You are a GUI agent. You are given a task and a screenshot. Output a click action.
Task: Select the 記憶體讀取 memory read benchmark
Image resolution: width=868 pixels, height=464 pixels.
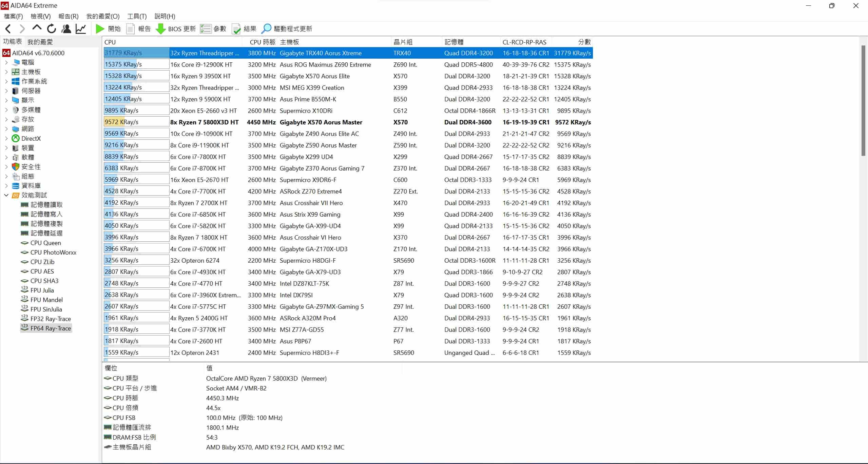coord(42,205)
